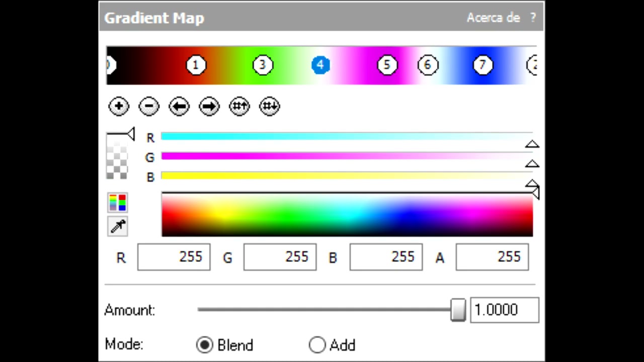Viewport: 644px width, 362px height.
Task: Select the Add mode radio button
Action: pos(317,345)
